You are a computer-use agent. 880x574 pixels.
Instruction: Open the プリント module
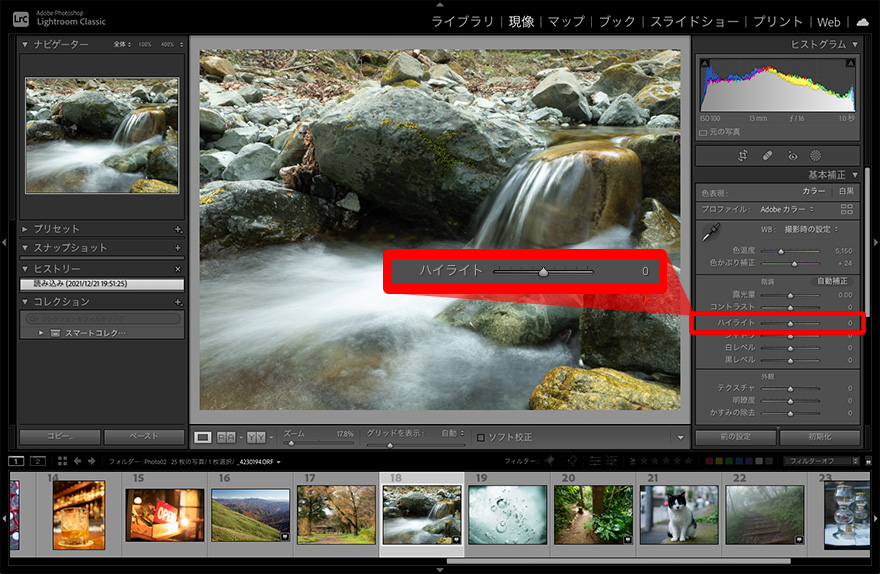pyautogui.click(x=776, y=21)
